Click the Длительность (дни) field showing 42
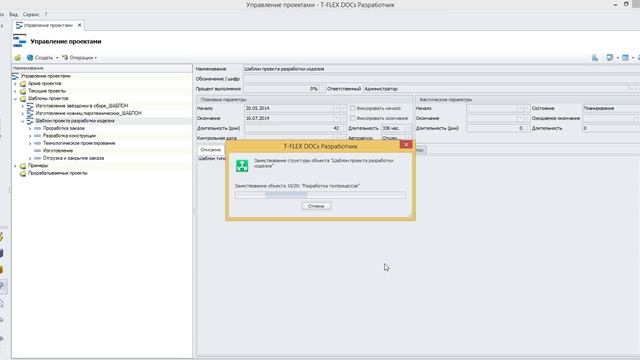The width and height of the screenshot is (640, 360). [x=292, y=128]
